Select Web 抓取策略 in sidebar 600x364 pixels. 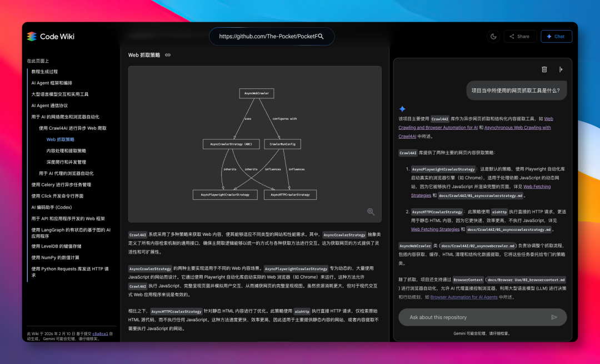(61, 140)
